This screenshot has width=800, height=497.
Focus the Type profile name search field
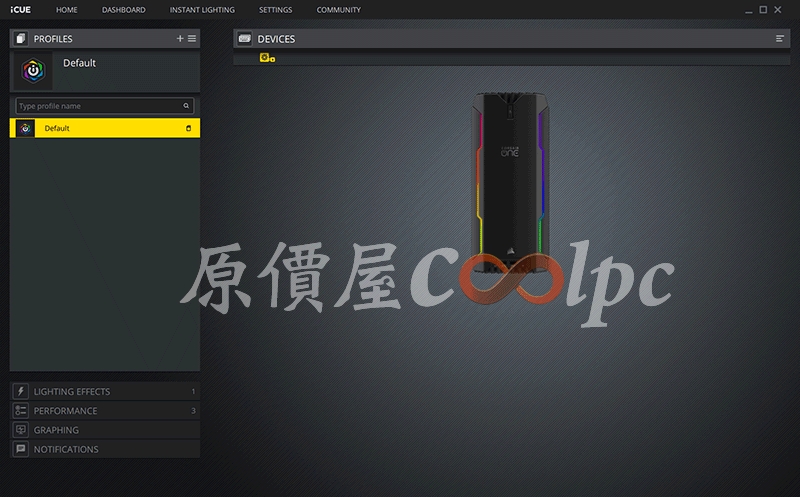105,106
